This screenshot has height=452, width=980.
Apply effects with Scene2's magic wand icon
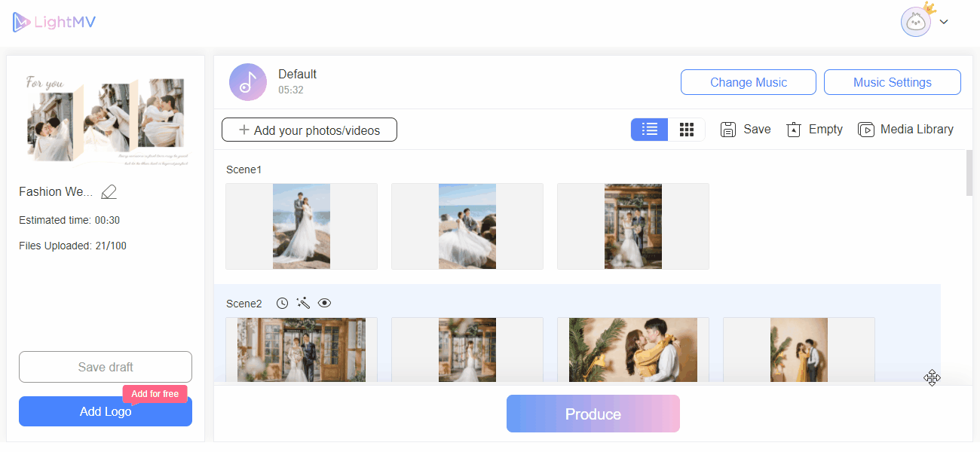tap(303, 303)
